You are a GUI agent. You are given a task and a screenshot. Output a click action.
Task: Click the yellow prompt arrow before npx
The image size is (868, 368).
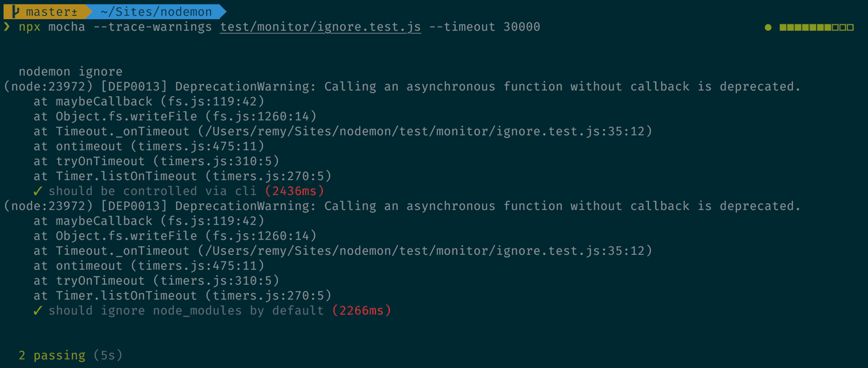tap(7, 27)
